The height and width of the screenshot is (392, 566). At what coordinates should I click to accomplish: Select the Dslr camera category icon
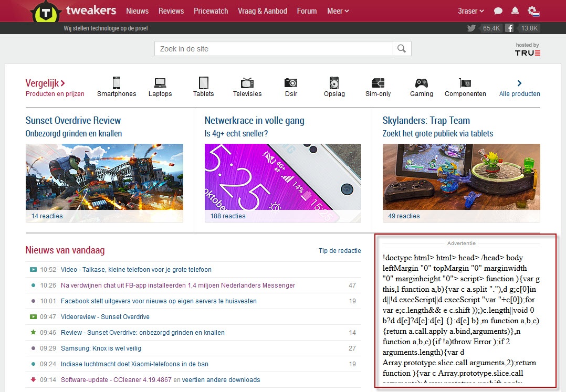coord(291,82)
